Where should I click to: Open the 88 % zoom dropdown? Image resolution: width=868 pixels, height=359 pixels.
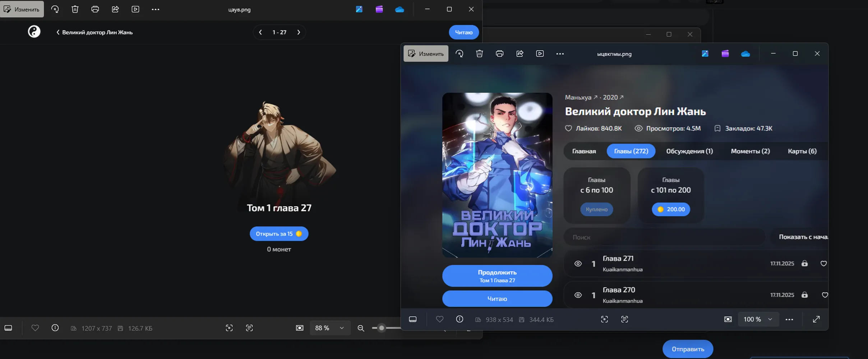click(x=330, y=328)
